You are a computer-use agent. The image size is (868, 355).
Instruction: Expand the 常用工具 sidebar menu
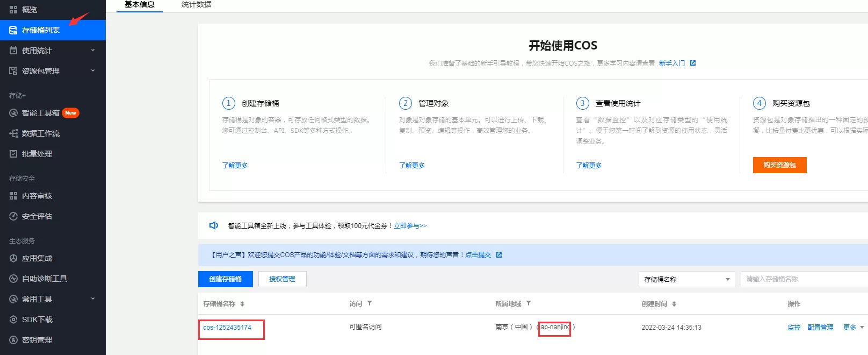click(93, 299)
